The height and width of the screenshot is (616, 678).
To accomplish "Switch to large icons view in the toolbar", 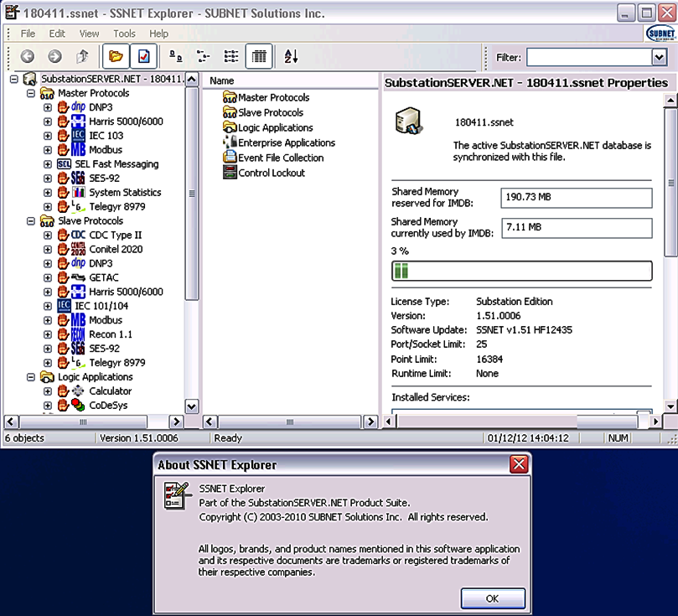I will [175, 56].
